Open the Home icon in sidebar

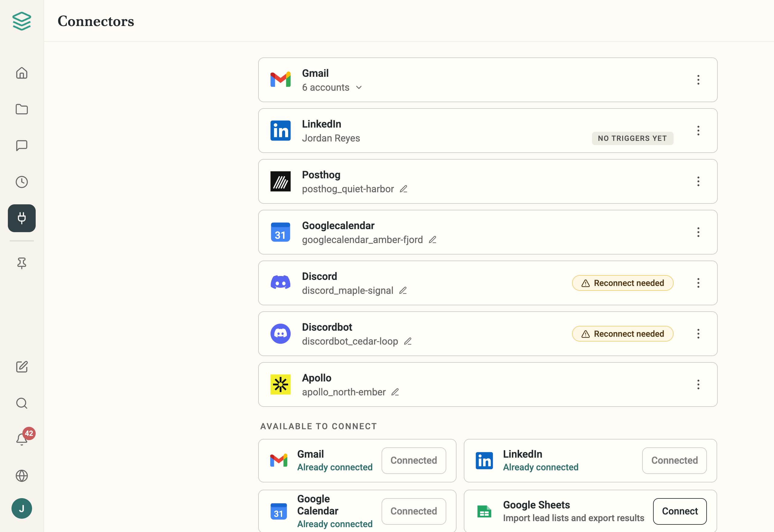22,73
